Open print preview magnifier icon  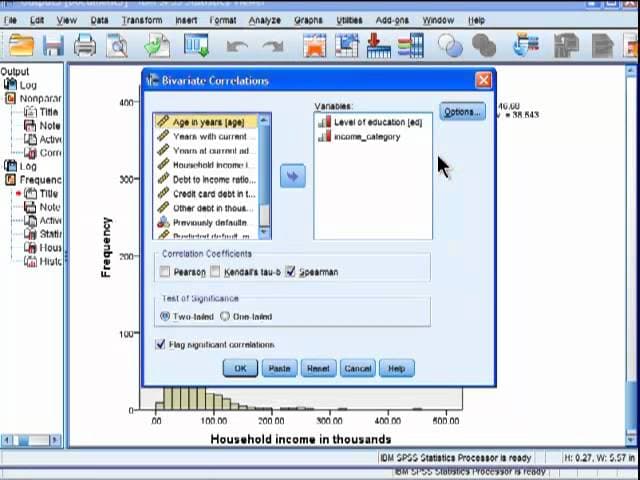pos(117,45)
